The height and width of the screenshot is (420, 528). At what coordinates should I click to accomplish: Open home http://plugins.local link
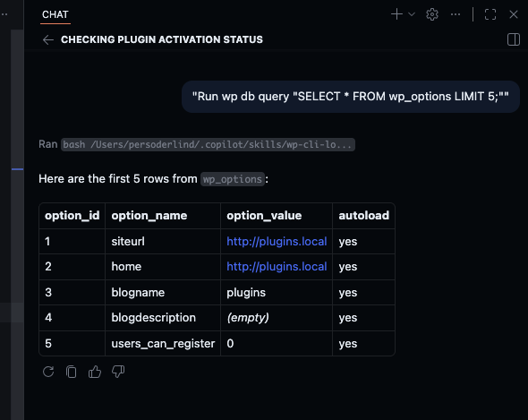point(277,267)
